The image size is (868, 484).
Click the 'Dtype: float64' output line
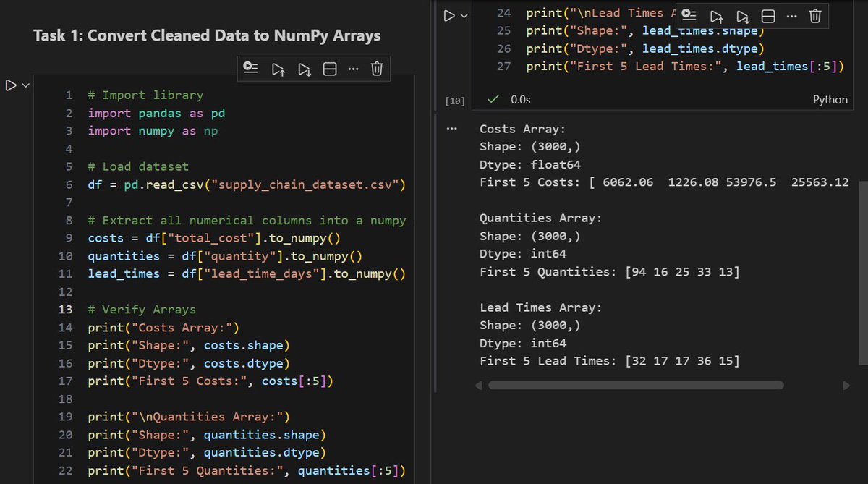[x=530, y=165]
